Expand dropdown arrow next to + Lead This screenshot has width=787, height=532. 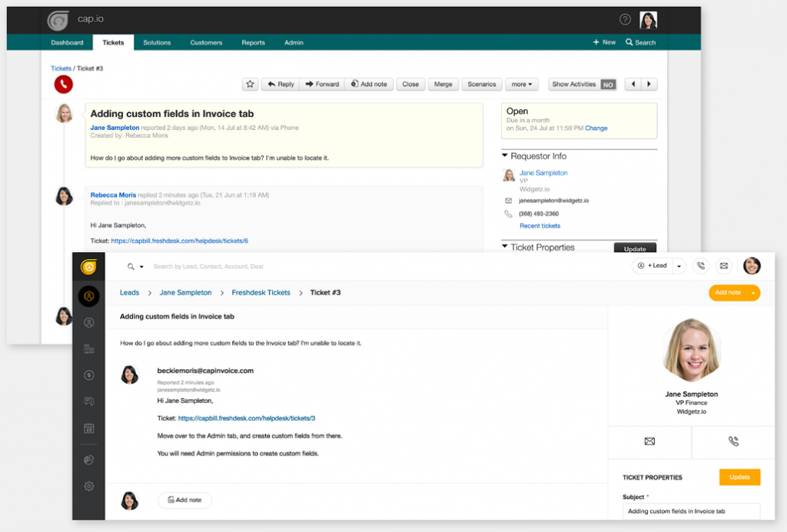coord(679,266)
